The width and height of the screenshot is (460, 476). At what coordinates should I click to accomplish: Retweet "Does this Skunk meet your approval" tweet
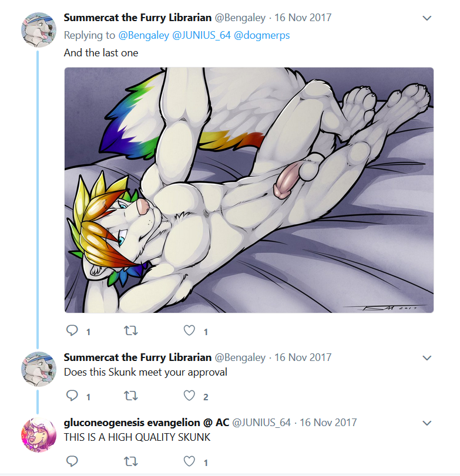pyautogui.click(x=131, y=396)
